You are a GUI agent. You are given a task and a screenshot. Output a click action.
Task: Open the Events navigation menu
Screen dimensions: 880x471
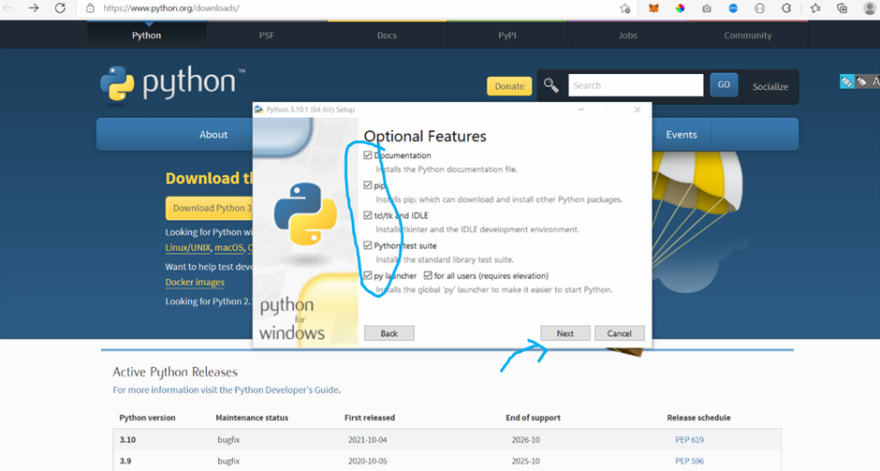[x=681, y=135]
